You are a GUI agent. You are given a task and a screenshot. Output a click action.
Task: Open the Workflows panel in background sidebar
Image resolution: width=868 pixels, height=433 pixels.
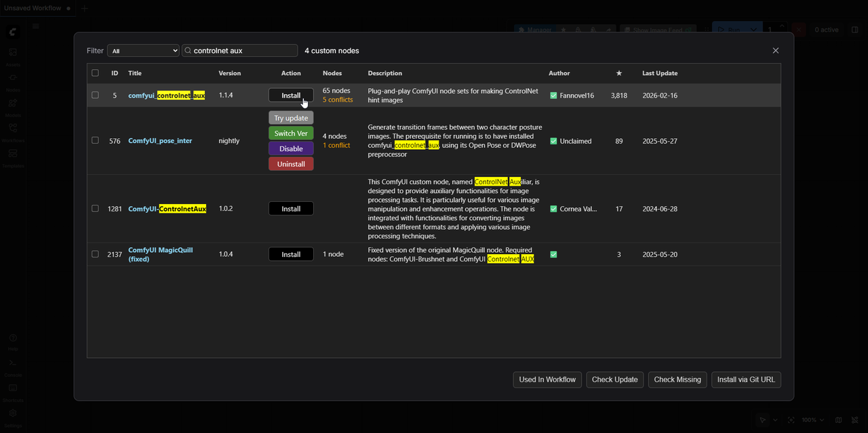13,131
